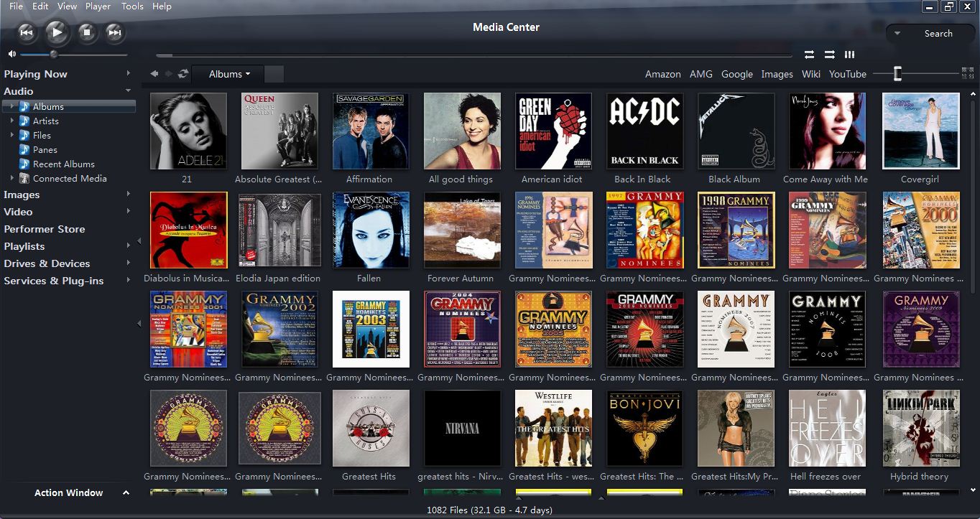Open the File menu
Viewport: 980px width, 519px height.
[16, 6]
